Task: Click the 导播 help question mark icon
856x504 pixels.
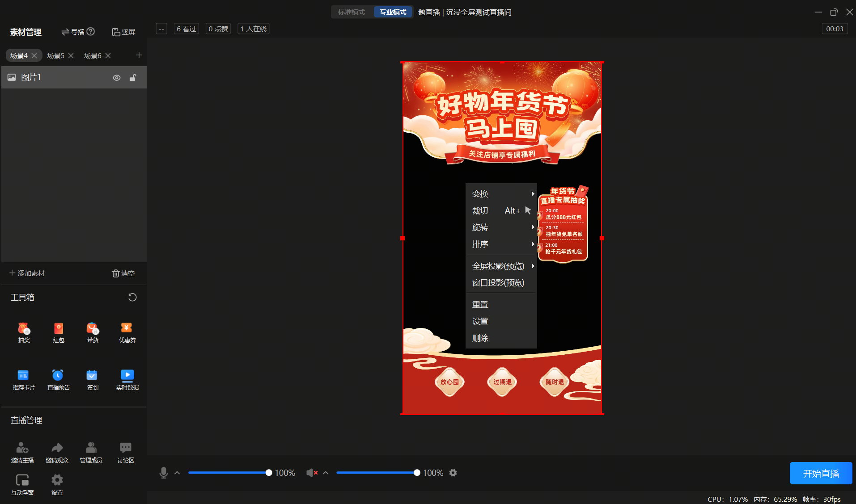Action: (x=91, y=32)
